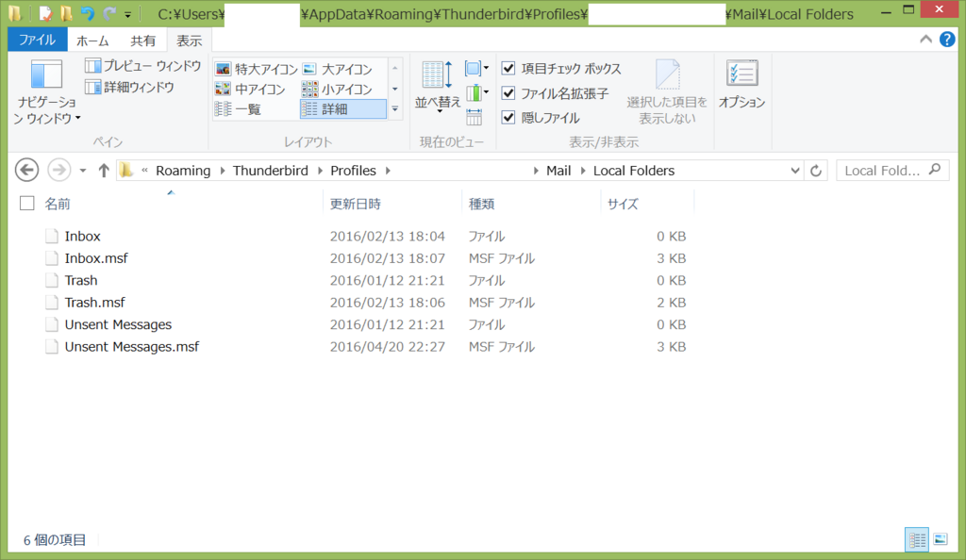Screen dimensions: 966x560
Task: Switch to Large icons (大アイコン) layout
Action: (337, 69)
